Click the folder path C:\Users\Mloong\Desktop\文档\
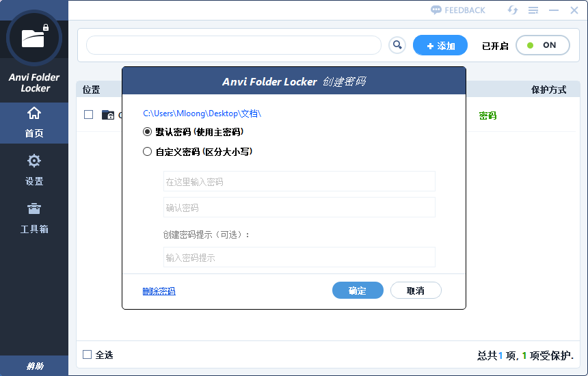 pos(202,113)
